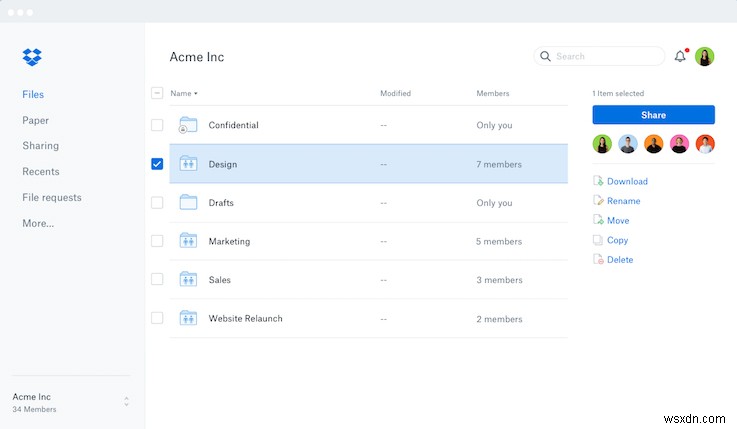
Task: Open the Website Relaunch folder
Action: tap(245, 318)
